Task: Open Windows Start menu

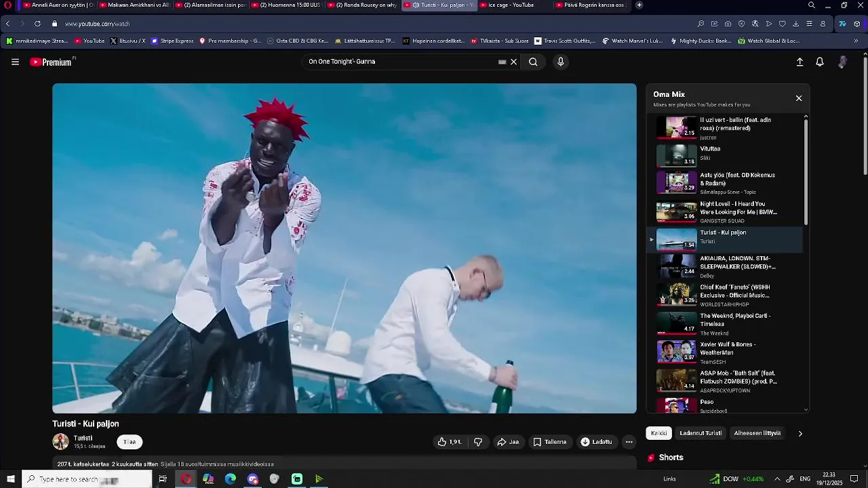Action: click(10, 479)
